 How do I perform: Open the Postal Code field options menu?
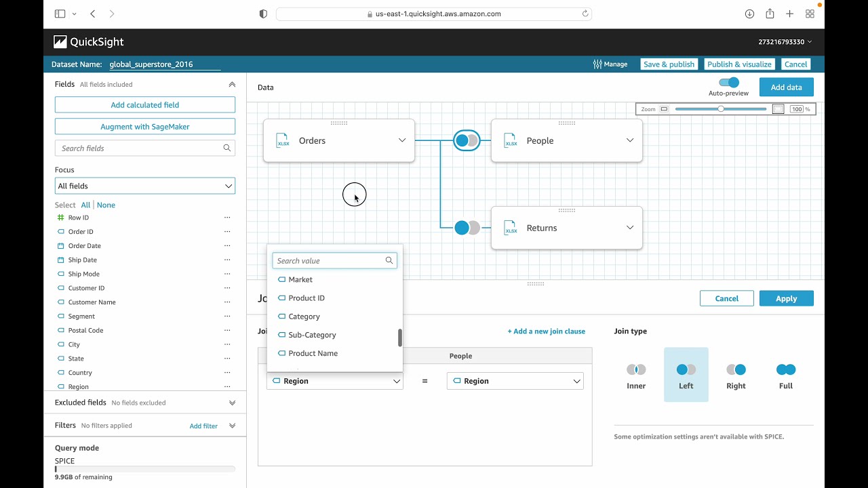pyautogui.click(x=227, y=331)
